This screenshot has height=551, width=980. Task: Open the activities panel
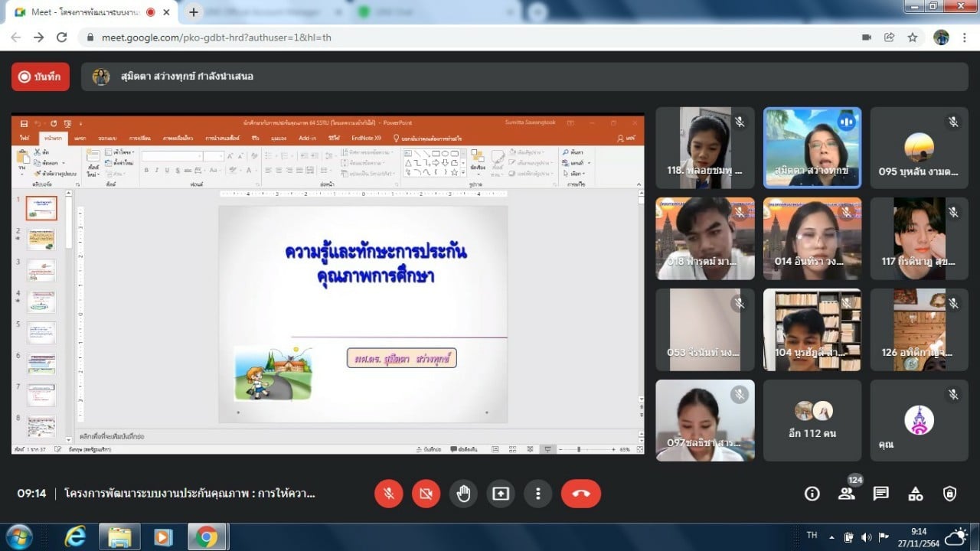click(x=916, y=494)
